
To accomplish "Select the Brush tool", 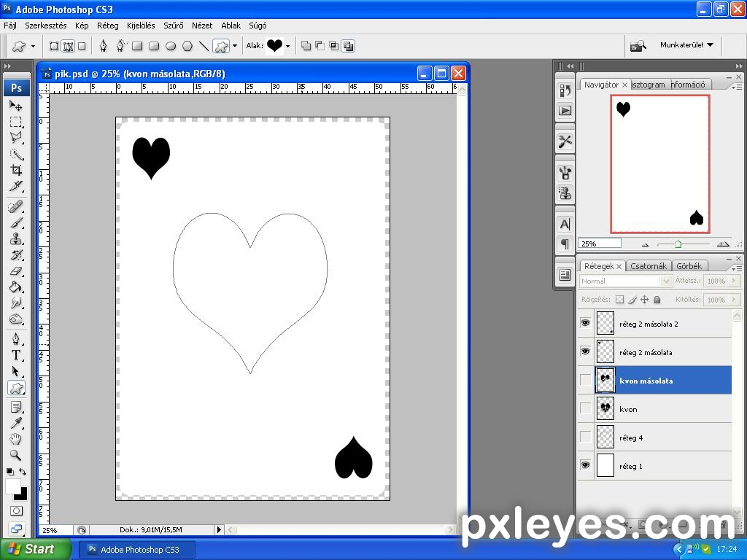I will (x=16, y=223).
